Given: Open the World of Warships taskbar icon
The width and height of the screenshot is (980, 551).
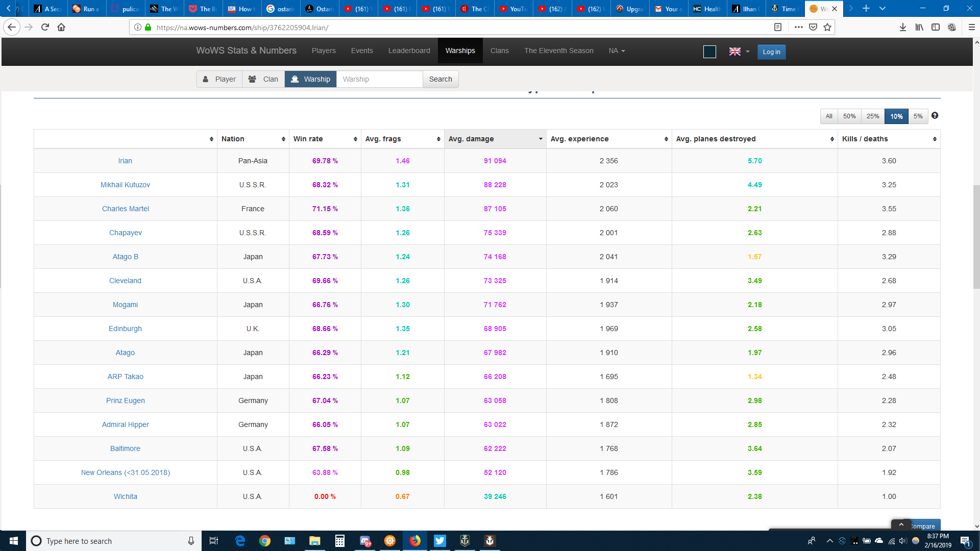Looking at the screenshot, I should click(x=464, y=541).
